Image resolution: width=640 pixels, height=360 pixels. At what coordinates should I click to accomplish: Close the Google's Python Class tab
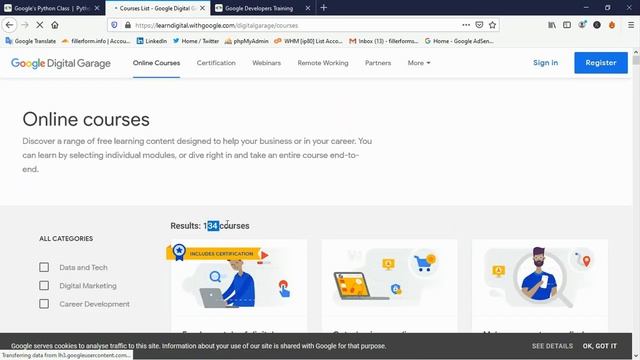(x=97, y=8)
